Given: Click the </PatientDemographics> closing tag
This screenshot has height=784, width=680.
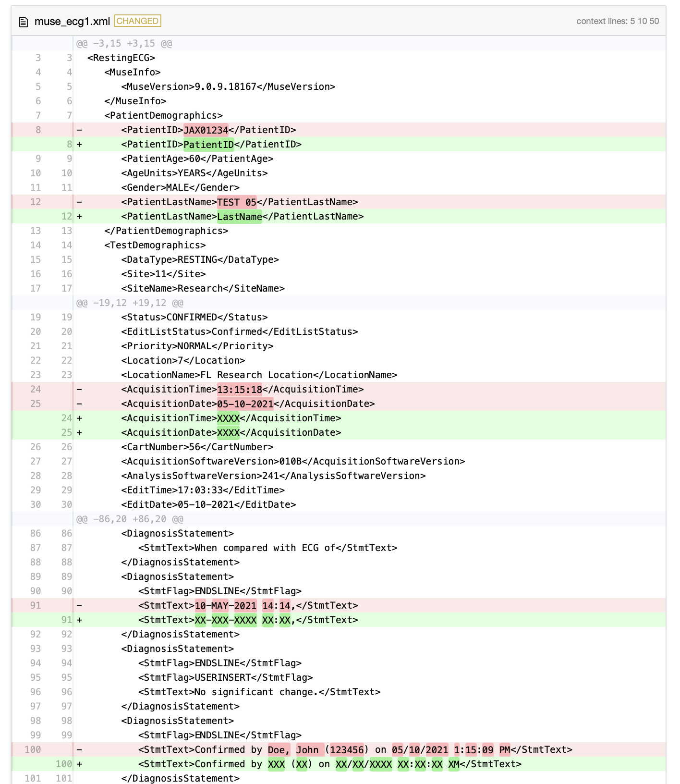Looking at the screenshot, I should (x=166, y=231).
